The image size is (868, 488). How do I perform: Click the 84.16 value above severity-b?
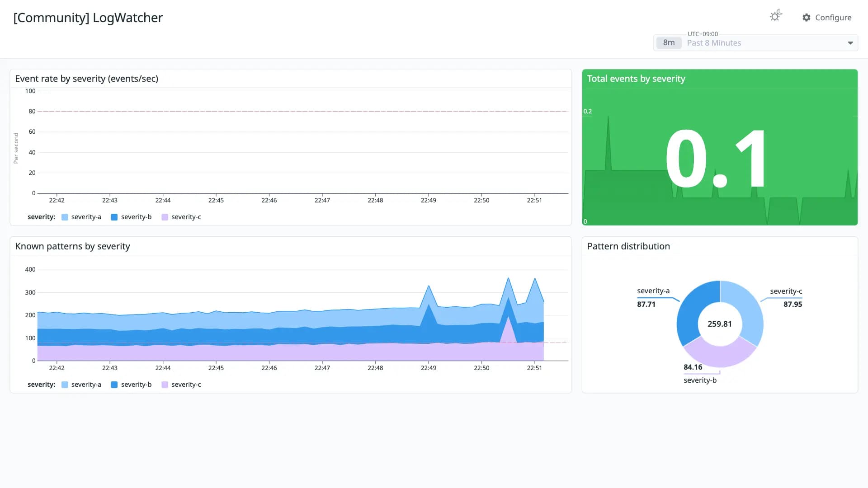point(693,367)
